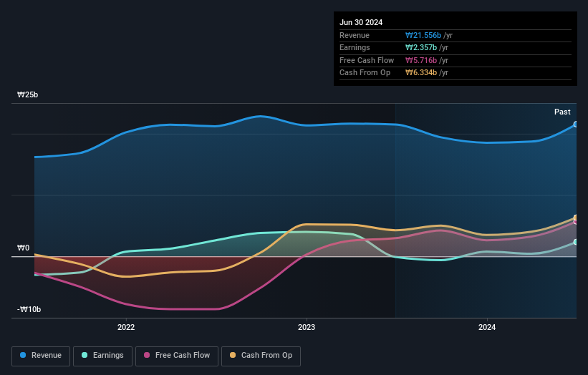588x375 pixels.
Task: Click the Free Cash Flow row label in the tooltip
Action: pyautogui.click(x=367, y=60)
